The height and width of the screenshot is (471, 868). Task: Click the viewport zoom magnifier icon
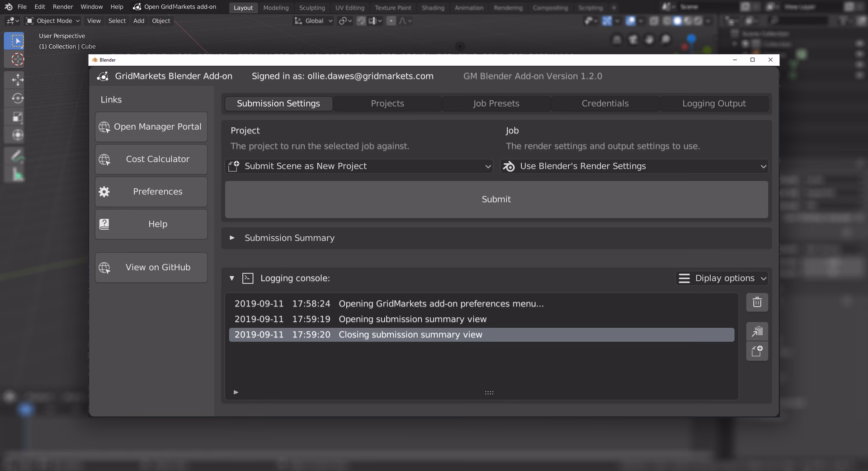click(665, 40)
